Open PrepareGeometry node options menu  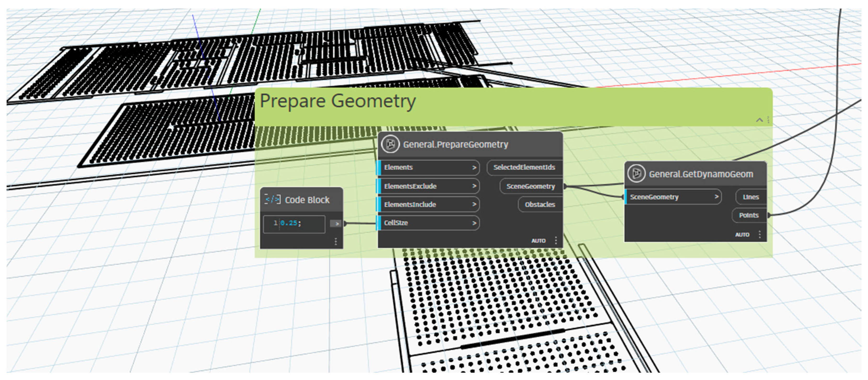556,240
